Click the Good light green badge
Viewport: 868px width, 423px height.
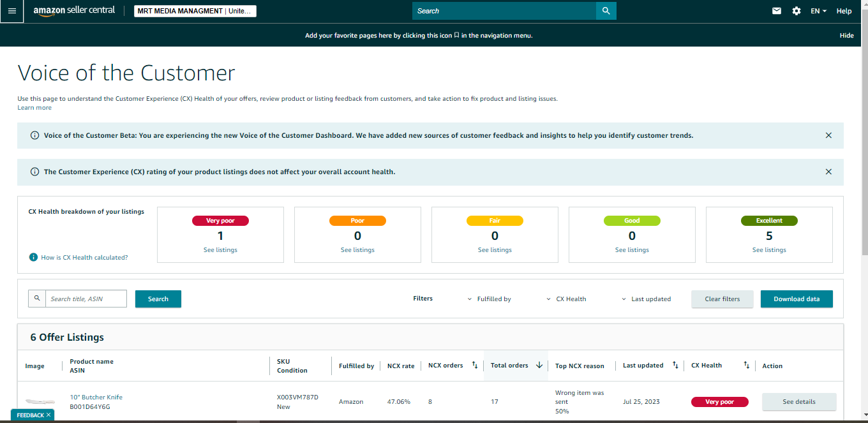632,221
